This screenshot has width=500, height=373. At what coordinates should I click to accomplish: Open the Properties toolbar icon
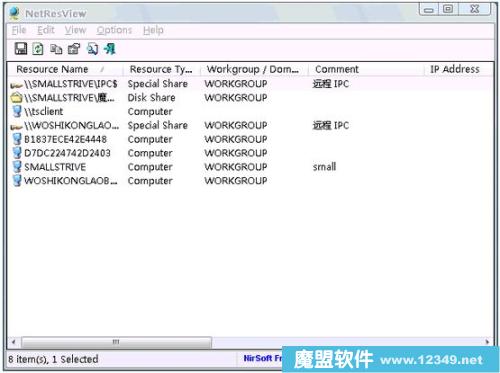click(x=74, y=49)
